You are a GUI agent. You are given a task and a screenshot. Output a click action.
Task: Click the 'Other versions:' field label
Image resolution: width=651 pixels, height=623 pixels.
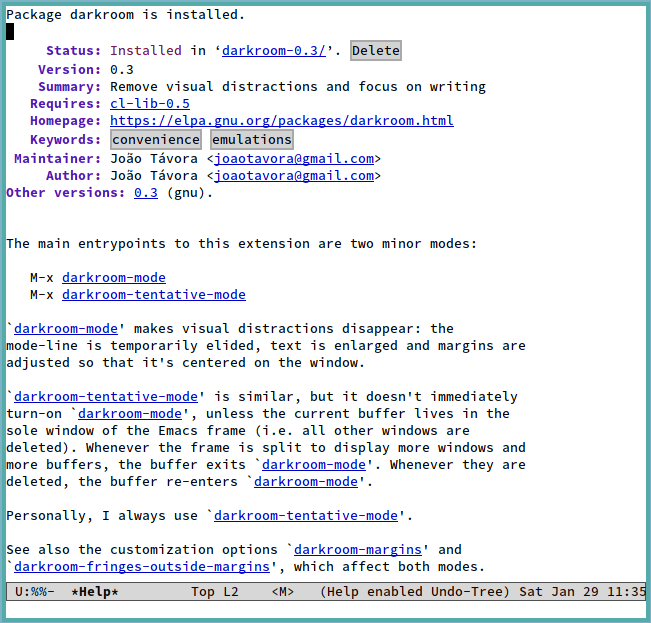tap(66, 193)
